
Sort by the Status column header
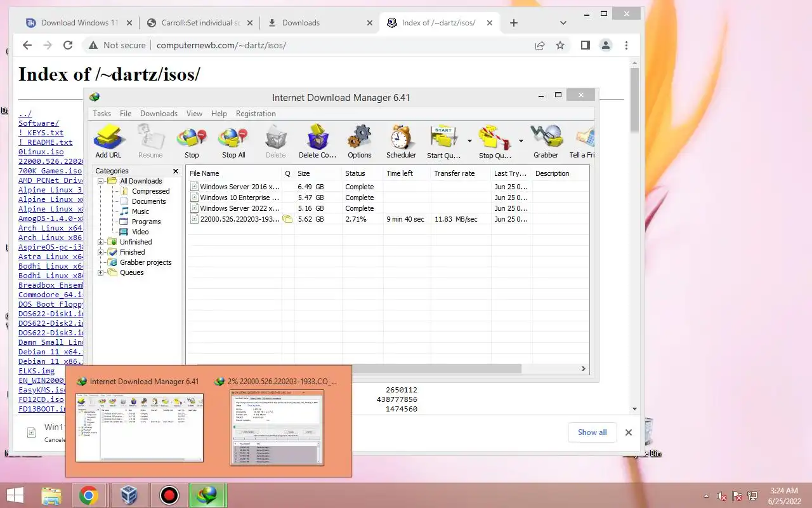click(362, 173)
